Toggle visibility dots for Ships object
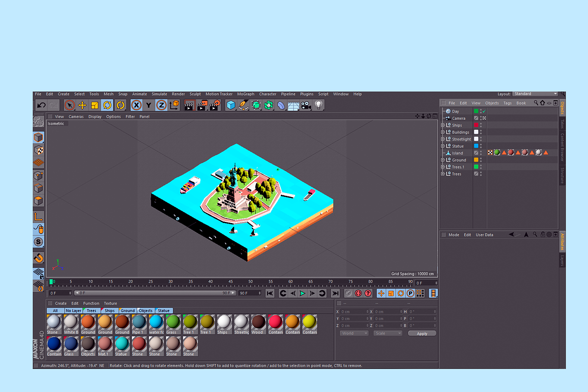The width and height of the screenshot is (588, 392). point(481,125)
